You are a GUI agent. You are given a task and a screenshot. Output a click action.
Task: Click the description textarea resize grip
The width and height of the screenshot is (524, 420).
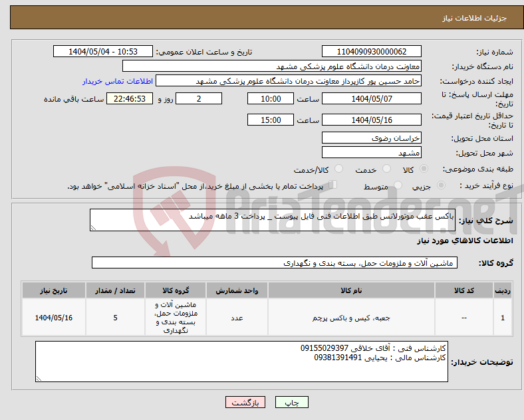pos(93,228)
